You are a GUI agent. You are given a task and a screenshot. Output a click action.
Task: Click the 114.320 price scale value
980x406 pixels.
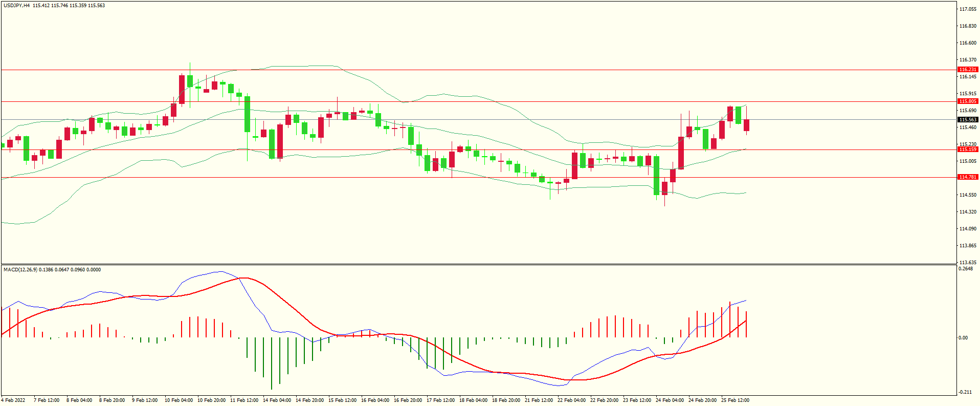point(968,212)
